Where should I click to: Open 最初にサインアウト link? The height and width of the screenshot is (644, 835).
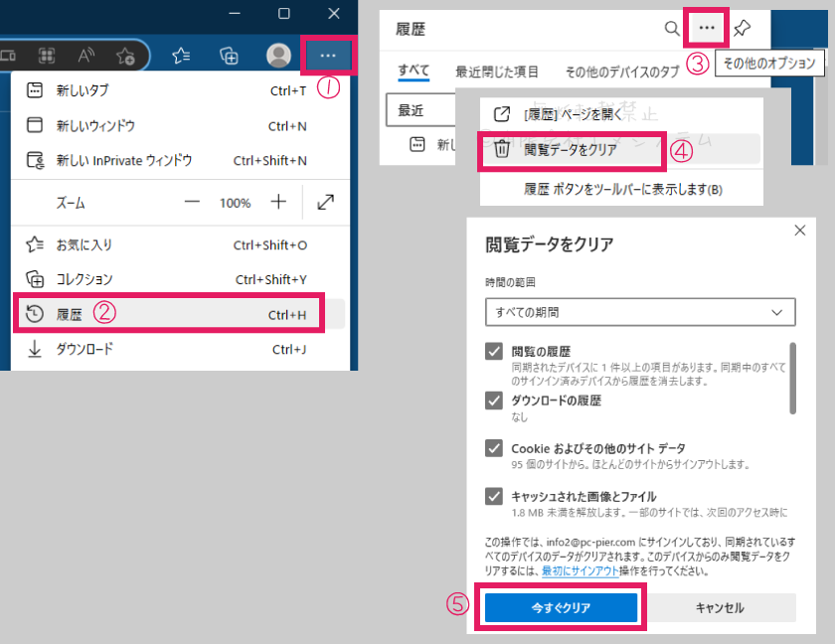pyautogui.click(x=580, y=571)
